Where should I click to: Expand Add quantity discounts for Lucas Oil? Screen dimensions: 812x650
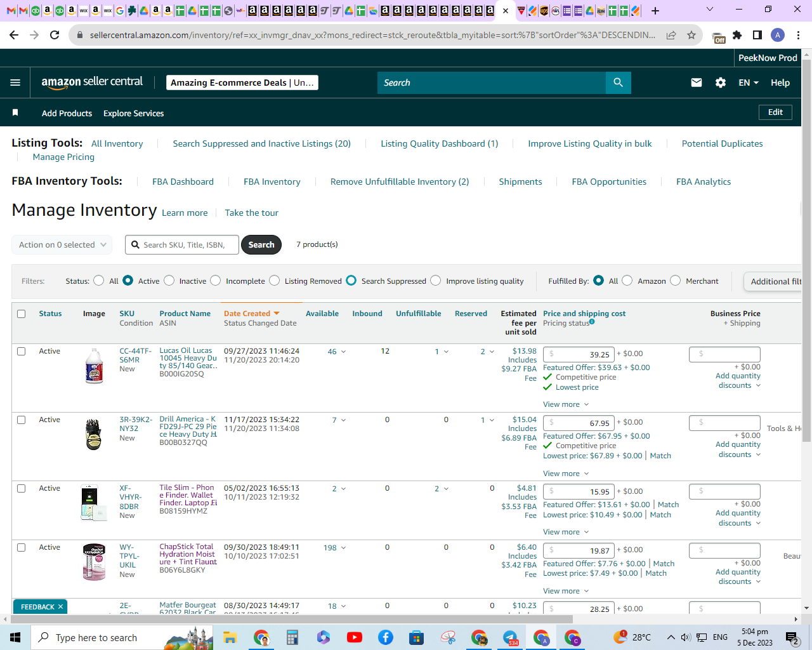pyautogui.click(x=738, y=381)
